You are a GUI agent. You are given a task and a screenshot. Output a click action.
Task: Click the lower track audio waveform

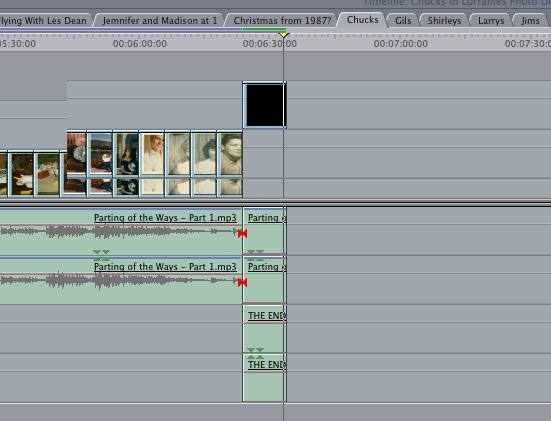point(119,281)
